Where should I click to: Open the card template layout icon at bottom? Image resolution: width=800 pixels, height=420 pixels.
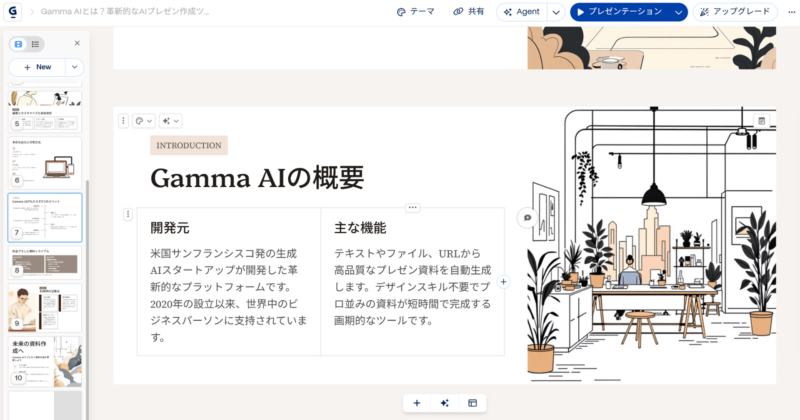coord(472,403)
